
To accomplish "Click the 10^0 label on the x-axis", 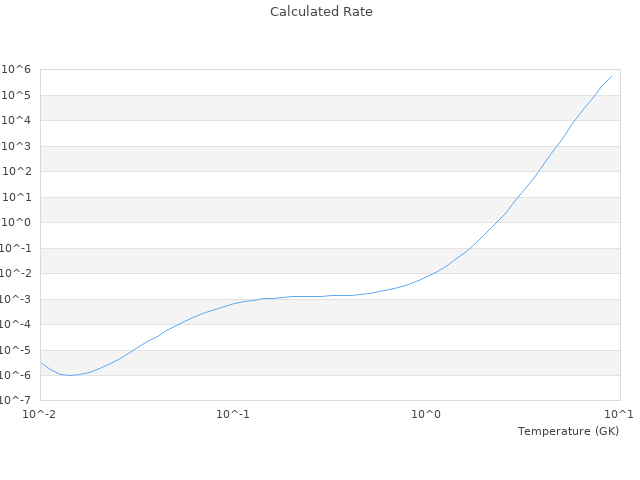I will point(427,414).
